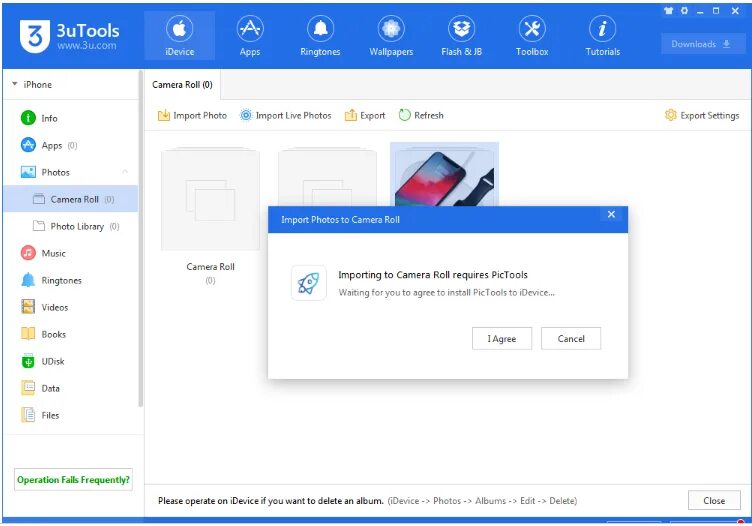The image size is (752, 526).
Task: Select the Camera Roll album thumbnail
Action: [x=211, y=199]
